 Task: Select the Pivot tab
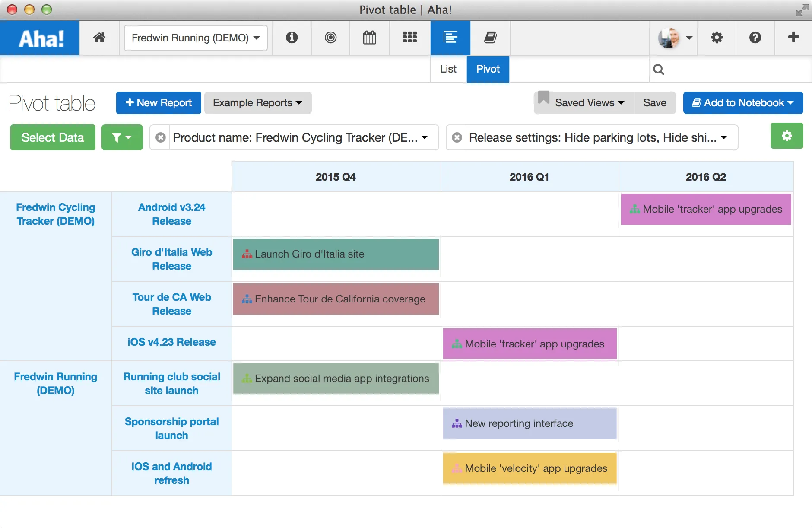coord(488,69)
